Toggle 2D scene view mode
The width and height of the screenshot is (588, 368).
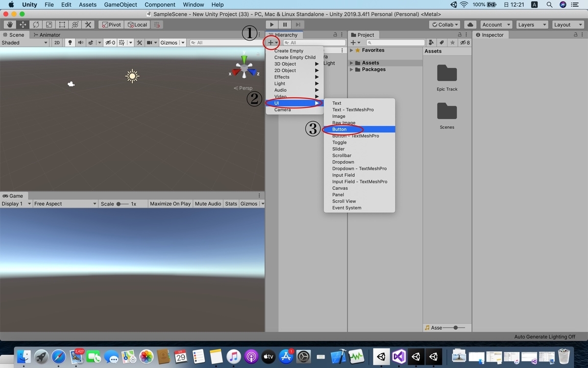[x=57, y=43]
